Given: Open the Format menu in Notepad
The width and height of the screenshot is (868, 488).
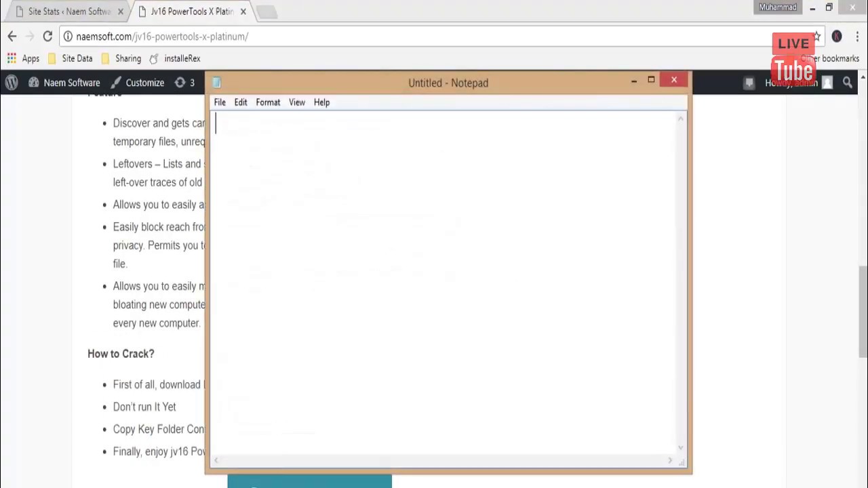Looking at the screenshot, I should pos(268,102).
